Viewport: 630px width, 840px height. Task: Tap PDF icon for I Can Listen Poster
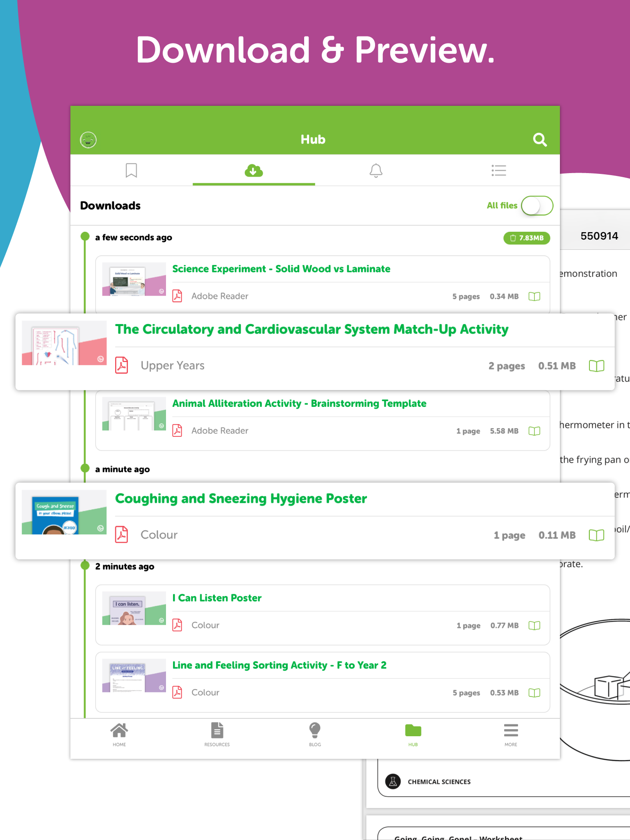177,625
